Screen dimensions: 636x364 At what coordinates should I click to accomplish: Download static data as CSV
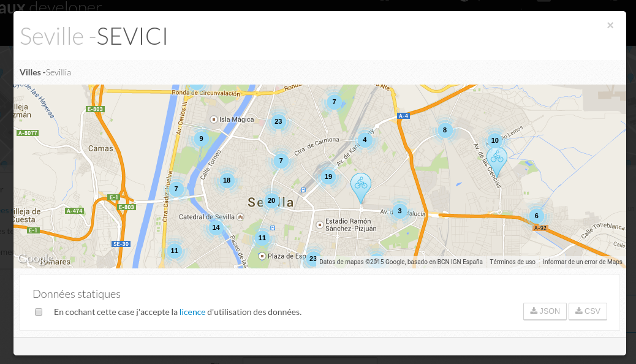point(588,311)
